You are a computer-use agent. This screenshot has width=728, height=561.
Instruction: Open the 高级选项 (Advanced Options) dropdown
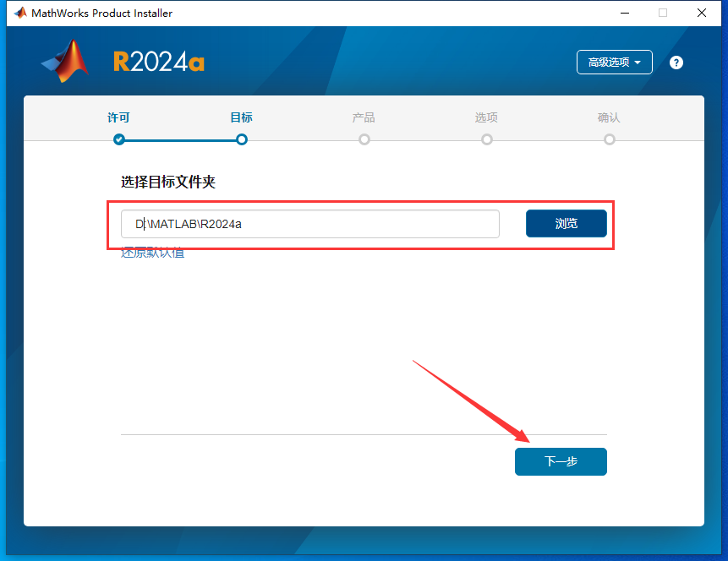(x=614, y=62)
